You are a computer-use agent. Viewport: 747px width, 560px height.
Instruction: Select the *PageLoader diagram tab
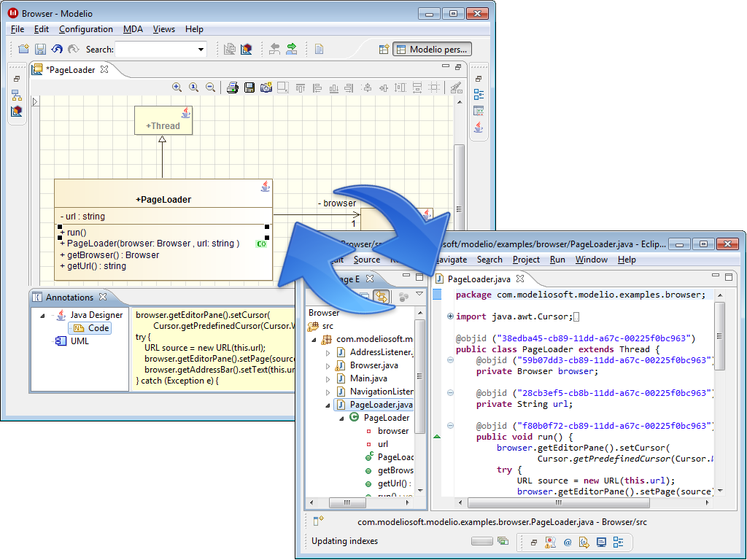point(71,69)
